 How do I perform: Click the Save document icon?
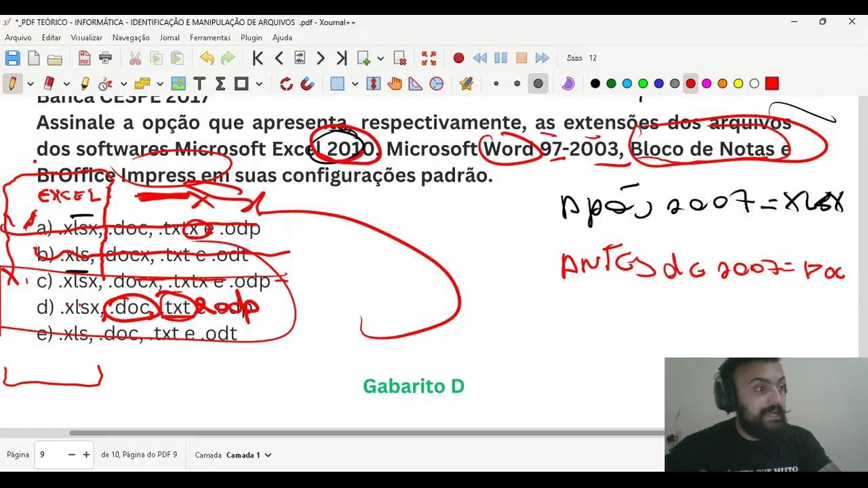tap(13, 58)
